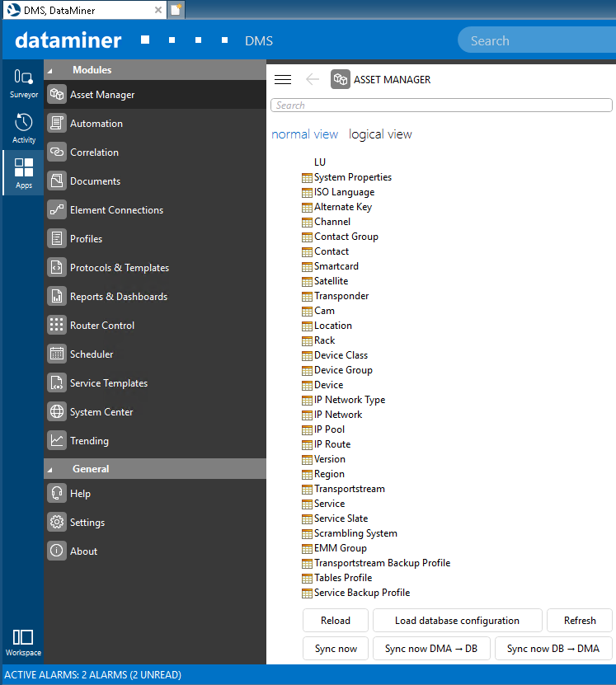Click the Documents module icon

point(57,181)
